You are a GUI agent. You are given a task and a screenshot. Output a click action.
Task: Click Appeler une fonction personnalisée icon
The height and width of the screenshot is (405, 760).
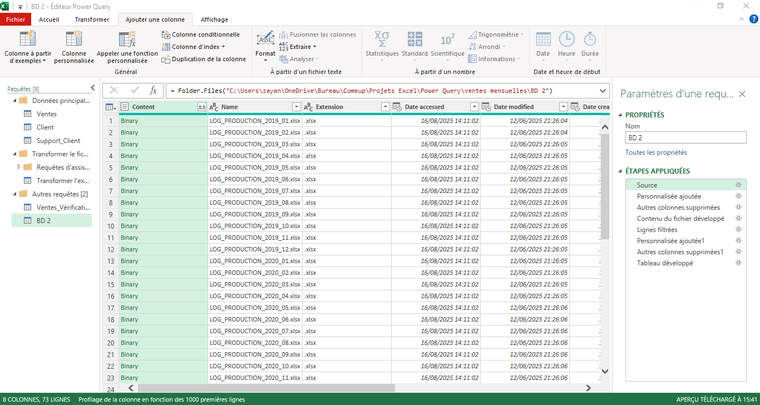pyautogui.click(x=127, y=40)
